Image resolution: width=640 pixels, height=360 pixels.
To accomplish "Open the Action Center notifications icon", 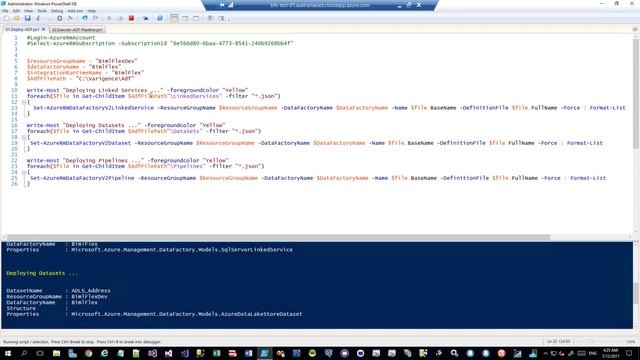I will click(x=629, y=353).
